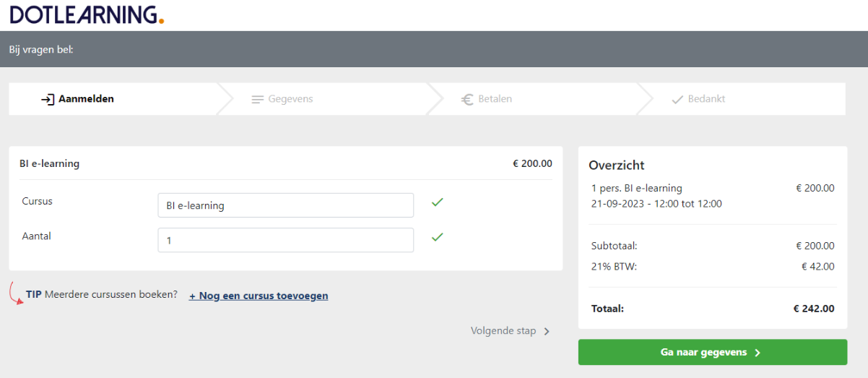Focus the Cursus input field

pos(285,205)
